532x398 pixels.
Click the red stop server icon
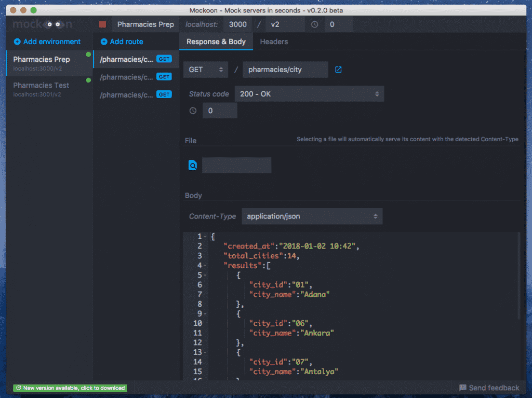(102, 24)
